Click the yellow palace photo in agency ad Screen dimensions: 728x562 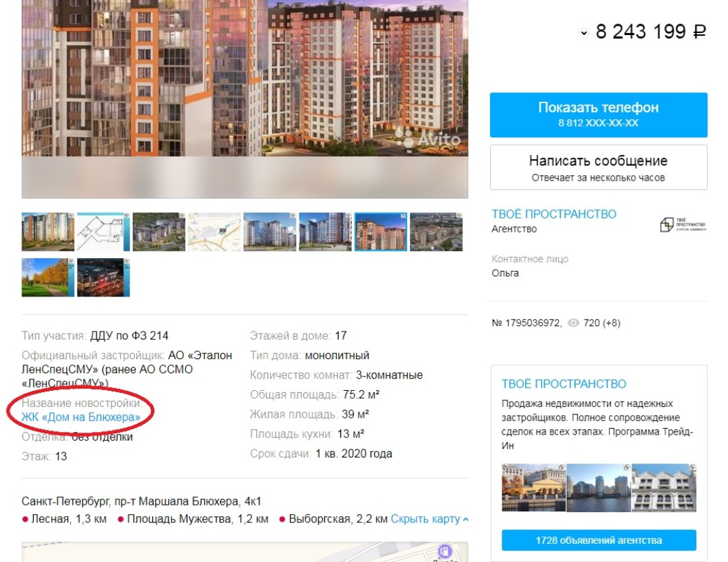click(x=533, y=487)
